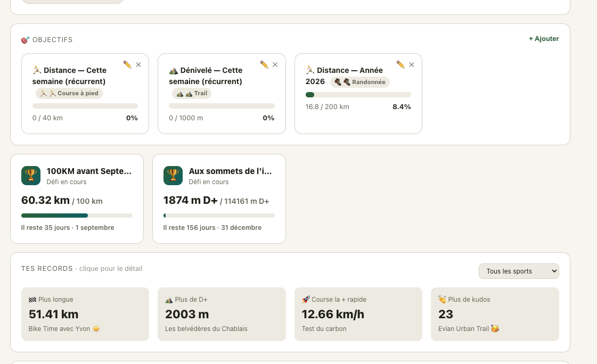Click the runner icon in Distance Année title
Image resolution: width=597 pixels, height=364 pixels.
click(x=310, y=70)
